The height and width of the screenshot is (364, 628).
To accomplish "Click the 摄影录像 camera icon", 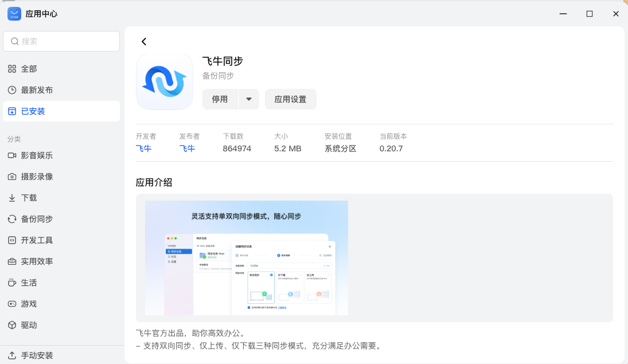I will click(x=12, y=177).
